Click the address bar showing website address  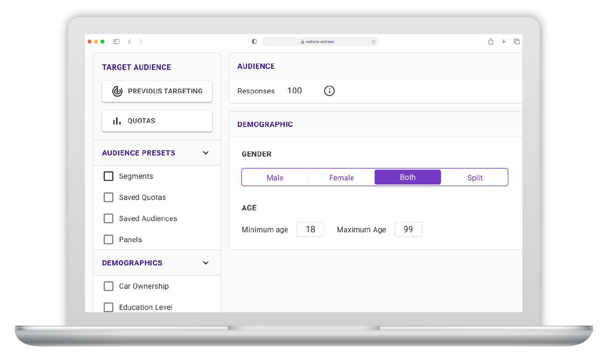tap(320, 42)
